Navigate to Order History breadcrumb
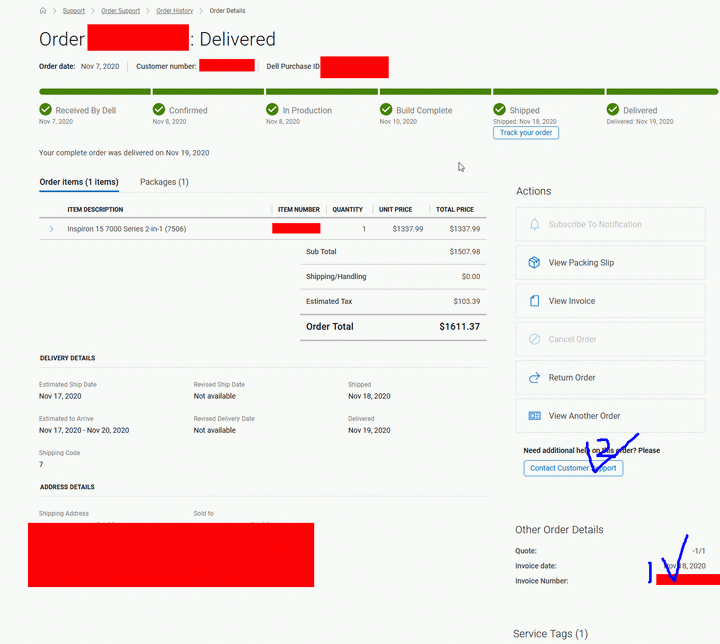The image size is (720, 644). point(174,11)
